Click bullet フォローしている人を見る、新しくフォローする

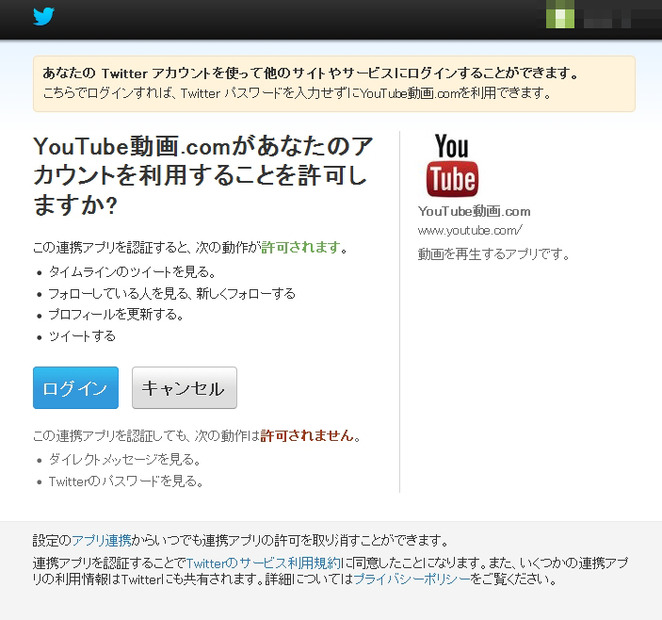(x=172, y=293)
